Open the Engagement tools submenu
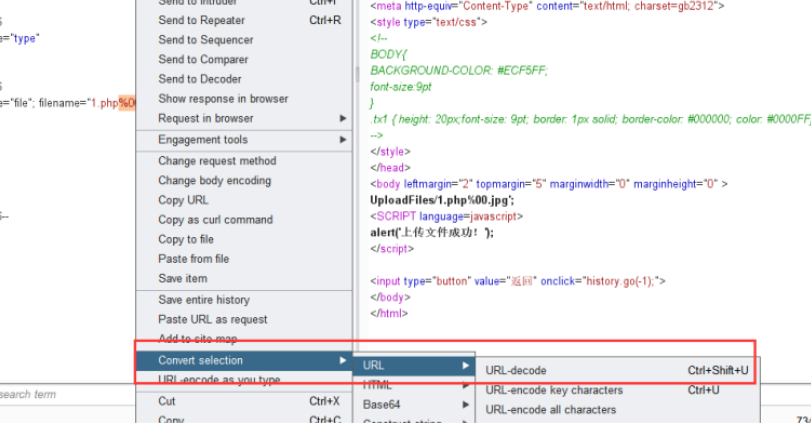 pyautogui.click(x=203, y=140)
